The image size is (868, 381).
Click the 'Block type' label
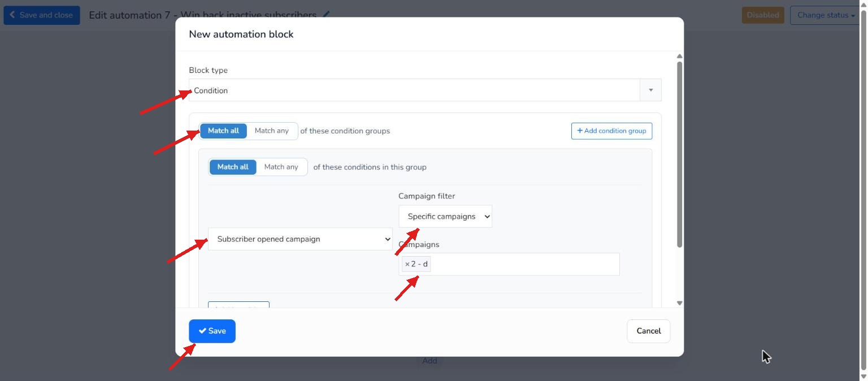click(x=209, y=70)
